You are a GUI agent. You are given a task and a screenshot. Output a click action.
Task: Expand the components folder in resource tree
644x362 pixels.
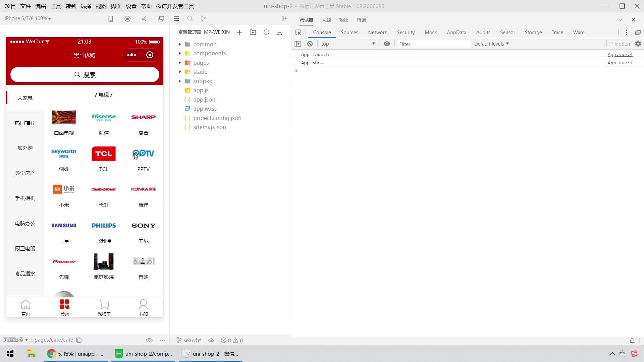[x=179, y=53]
